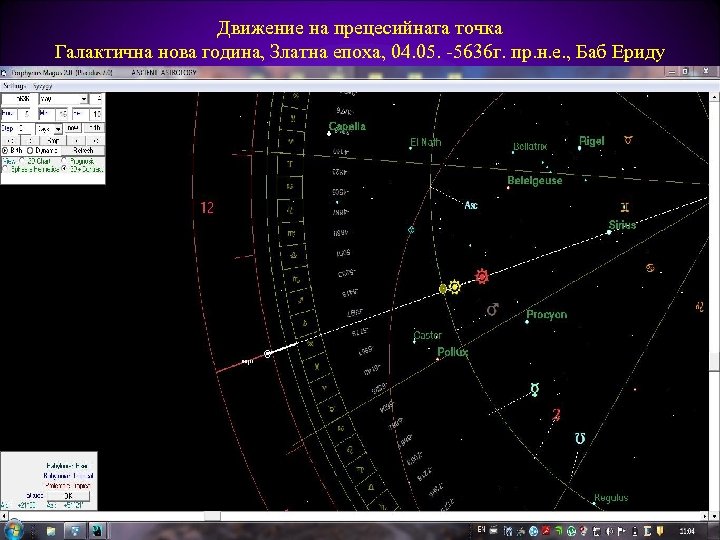Click the Betelgeuse star label
Screen dimensions: 720x540
pos(535,180)
